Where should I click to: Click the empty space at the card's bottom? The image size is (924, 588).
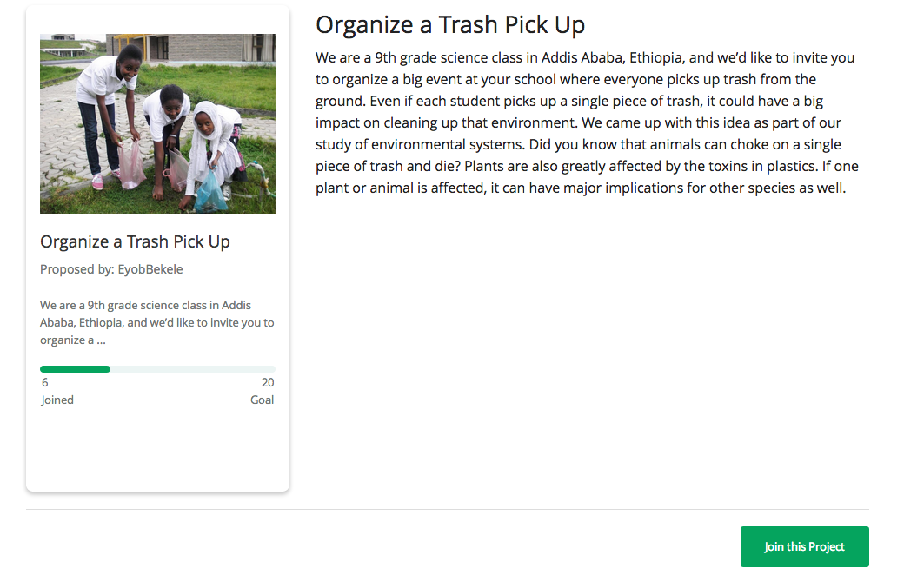(157, 452)
